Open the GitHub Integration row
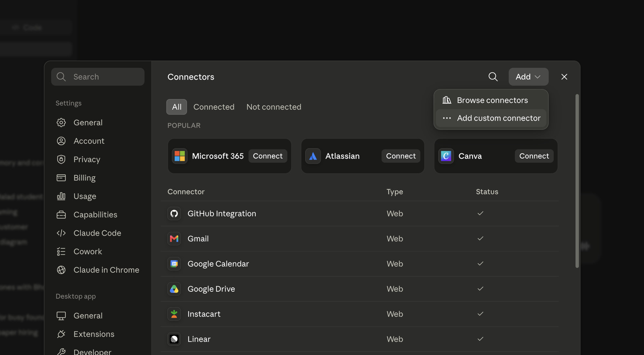Viewport: 644px width, 355px height. point(360,214)
